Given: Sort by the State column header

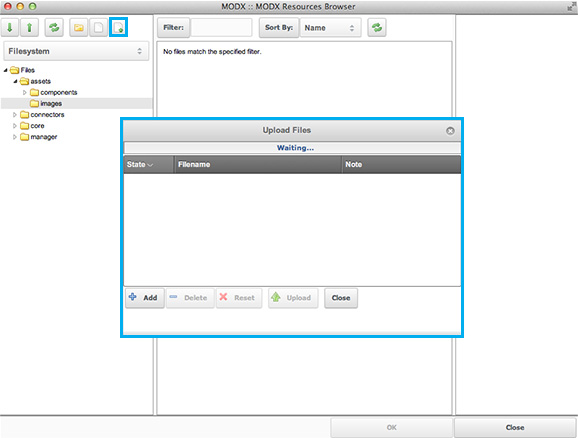Looking at the screenshot, I should (149, 164).
